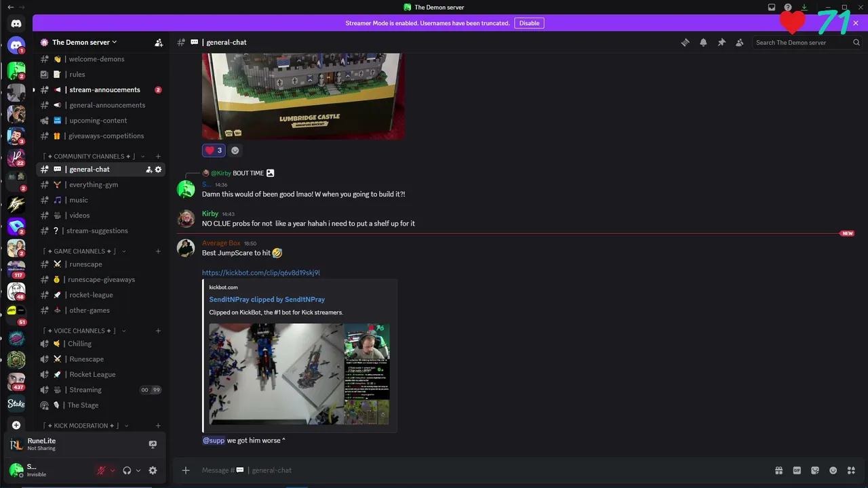Open the inbox icon in title bar
Image resolution: width=868 pixels, height=488 pixels.
click(772, 7)
